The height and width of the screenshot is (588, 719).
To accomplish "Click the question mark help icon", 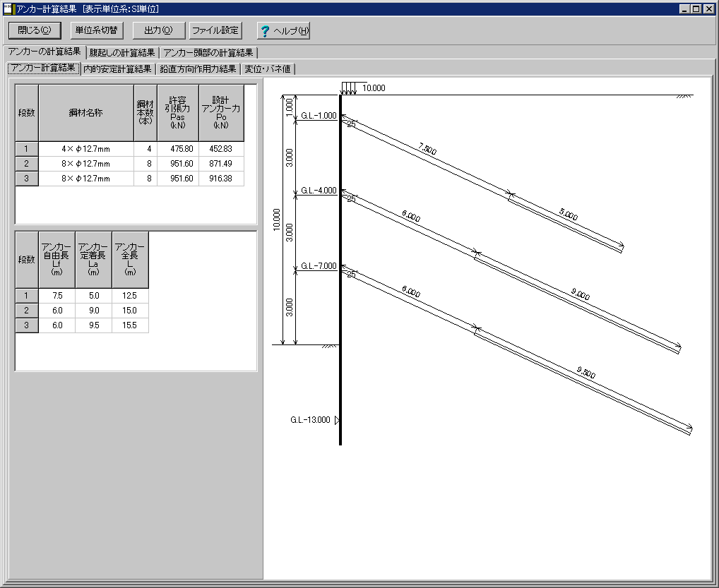I will [266, 31].
